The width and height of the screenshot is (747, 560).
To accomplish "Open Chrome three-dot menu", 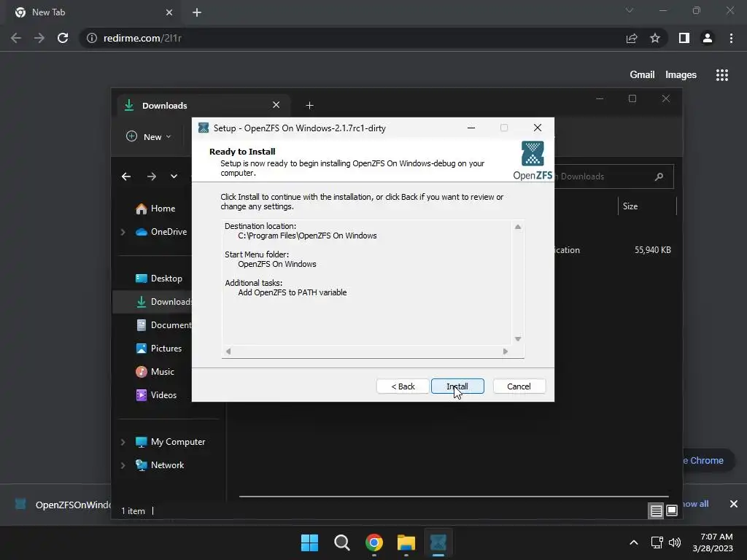I will coord(731,38).
